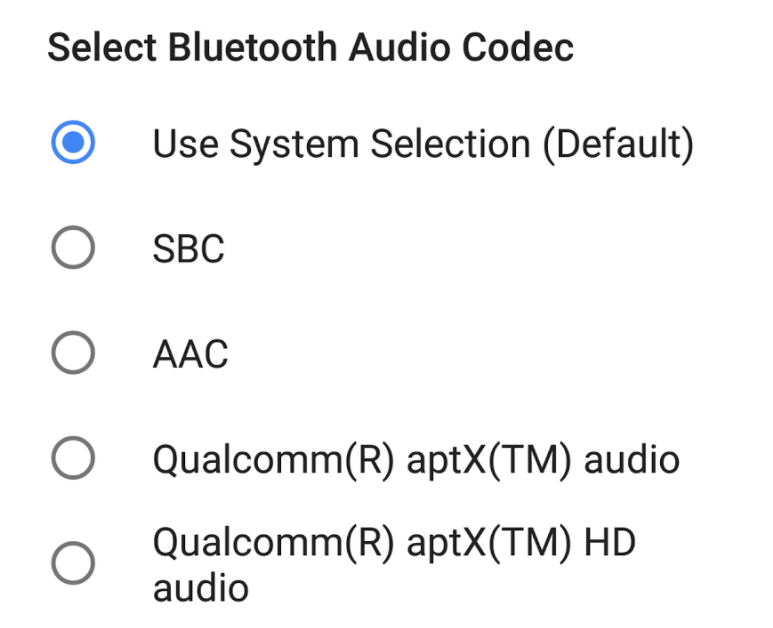Choose SBC as the Bluetooth audio codec

(x=73, y=248)
